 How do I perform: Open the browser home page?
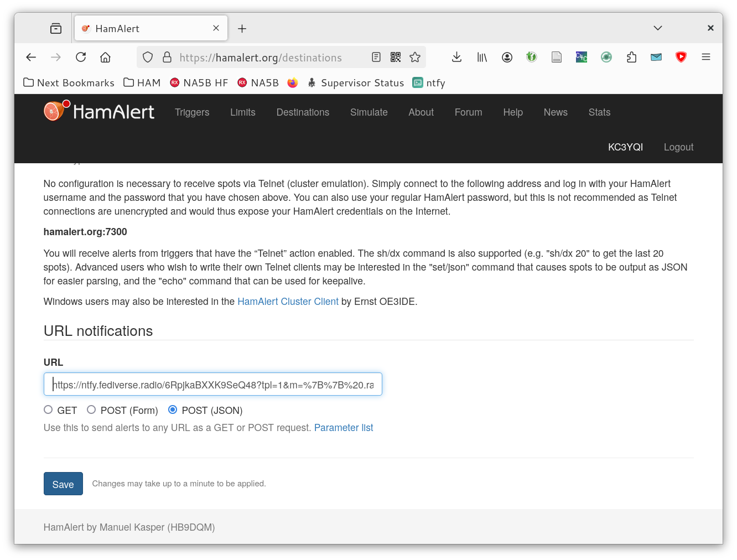105,57
